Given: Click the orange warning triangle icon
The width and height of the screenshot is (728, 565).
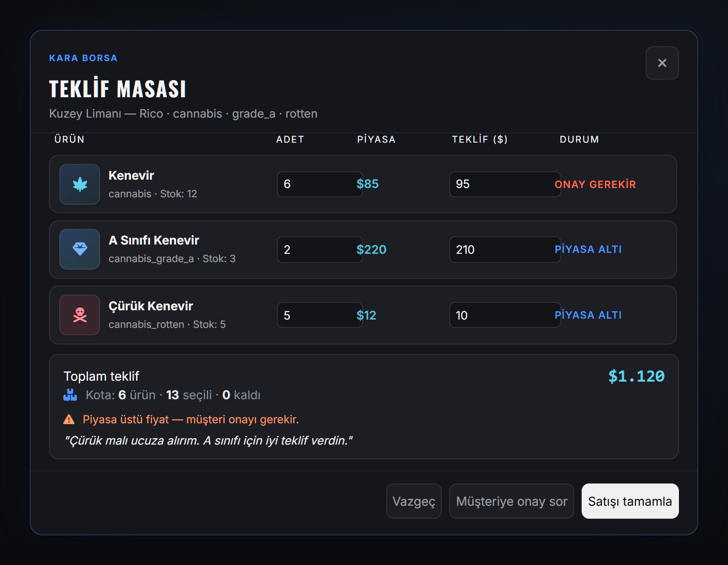Looking at the screenshot, I should coord(69,420).
